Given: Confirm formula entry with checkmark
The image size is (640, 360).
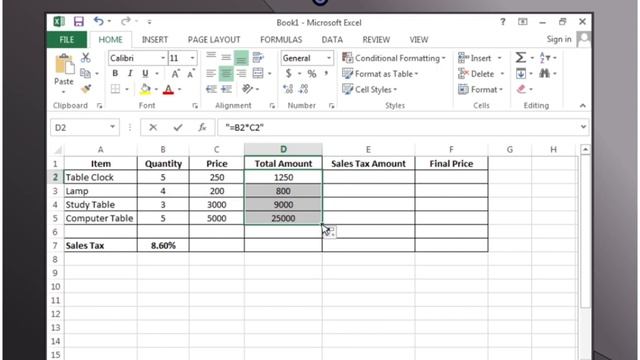Looking at the screenshot, I should [178, 127].
